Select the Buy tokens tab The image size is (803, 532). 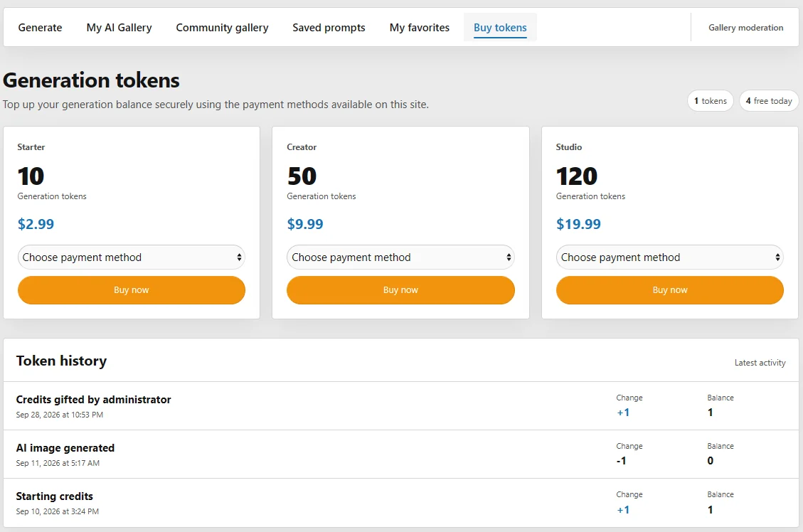tap(500, 28)
